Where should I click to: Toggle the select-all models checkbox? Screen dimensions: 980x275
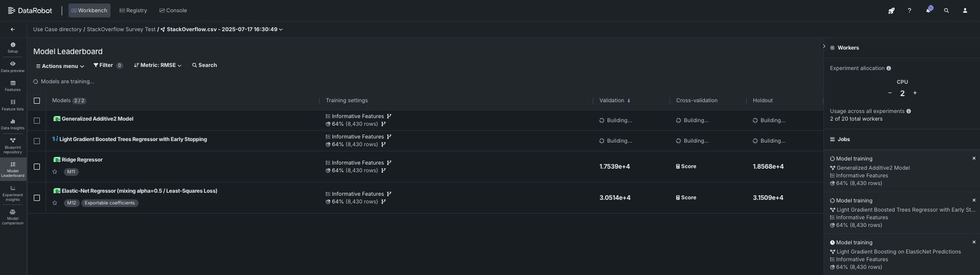(37, 101)
